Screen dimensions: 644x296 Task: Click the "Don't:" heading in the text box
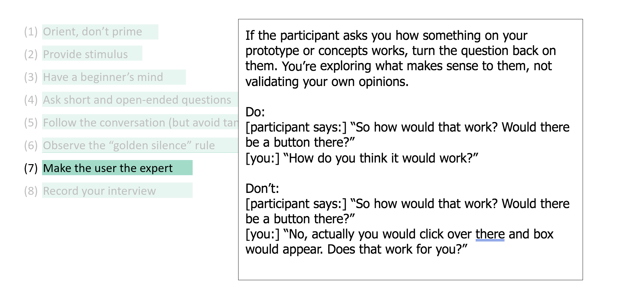pyautogui.click(x=262, y=188)
